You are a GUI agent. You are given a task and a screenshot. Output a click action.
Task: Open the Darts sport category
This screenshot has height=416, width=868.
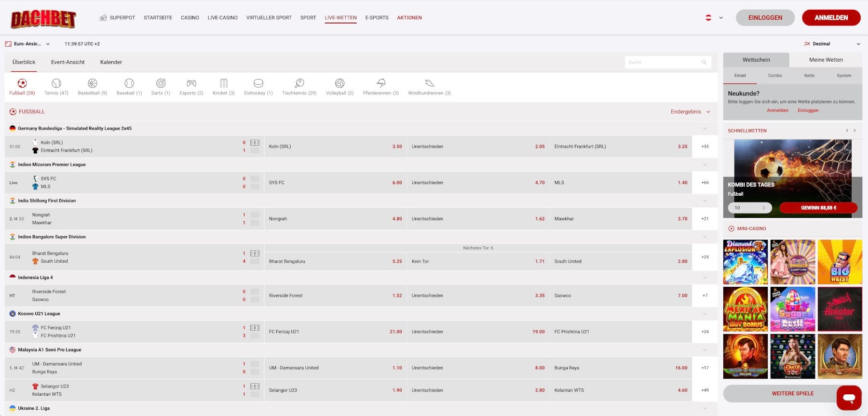point(161,84)
